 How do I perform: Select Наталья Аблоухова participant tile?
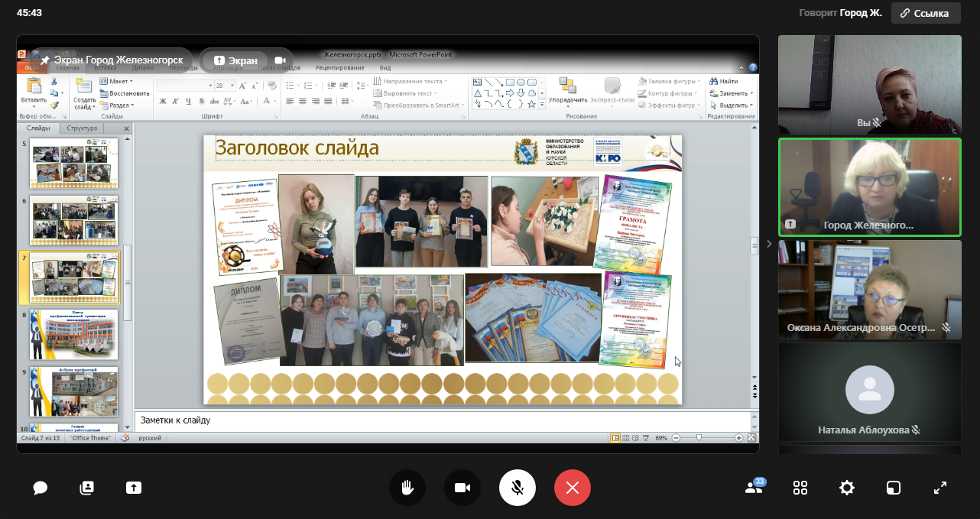coord(870,392)
